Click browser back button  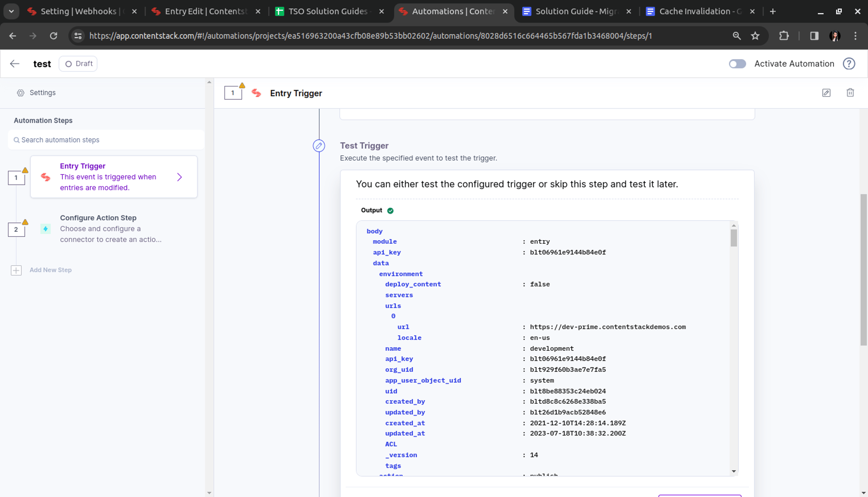[13, 36]
